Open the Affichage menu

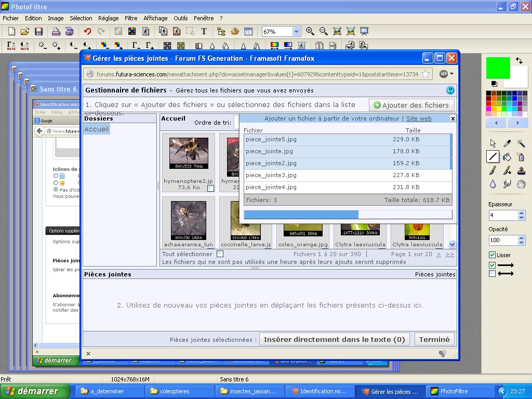(155, 18)
